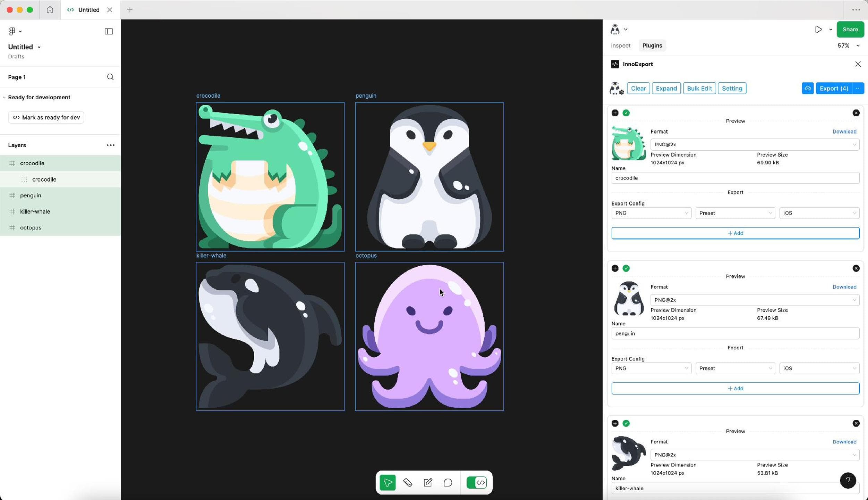Open the presentation options dropdown arrow
The width and height of the screenshot is (868, 500).
pyautogui.click(x=831, y=30)
